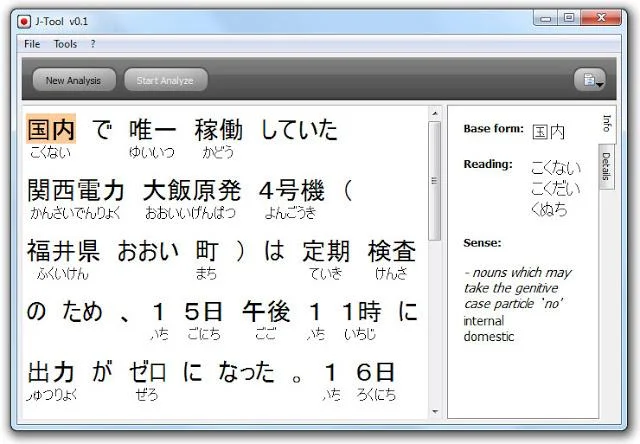Click the Base form label
The image size is (640, 444).
pos(493,129)
